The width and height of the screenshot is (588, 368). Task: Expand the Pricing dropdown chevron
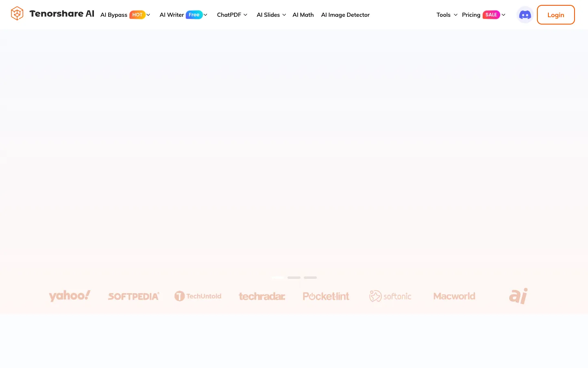pos(503,15)
